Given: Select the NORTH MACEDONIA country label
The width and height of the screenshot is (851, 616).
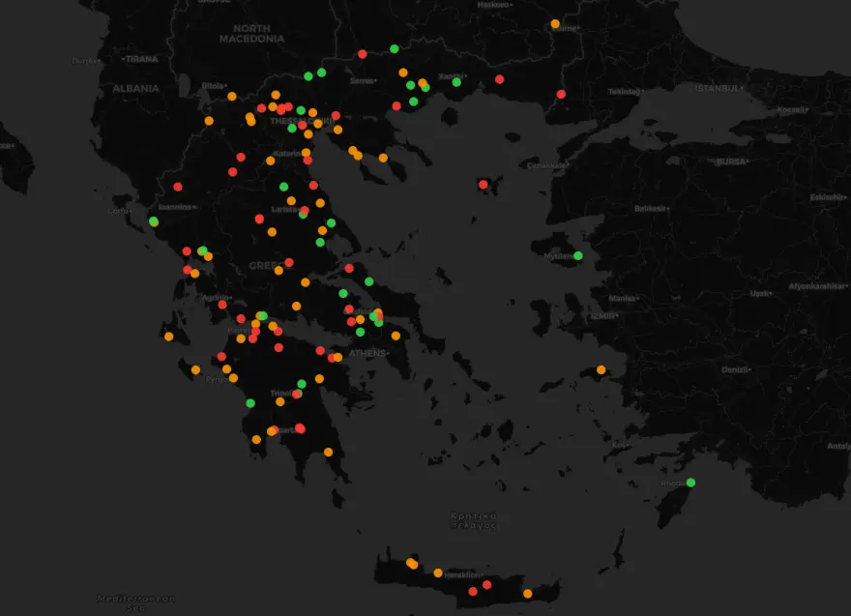Looking at the screenshot, I should 251,34.
